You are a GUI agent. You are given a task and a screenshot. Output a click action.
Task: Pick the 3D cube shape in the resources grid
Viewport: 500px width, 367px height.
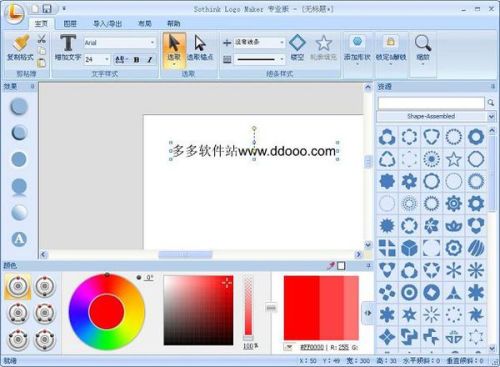pyautogui.click(x=409, y=248)
